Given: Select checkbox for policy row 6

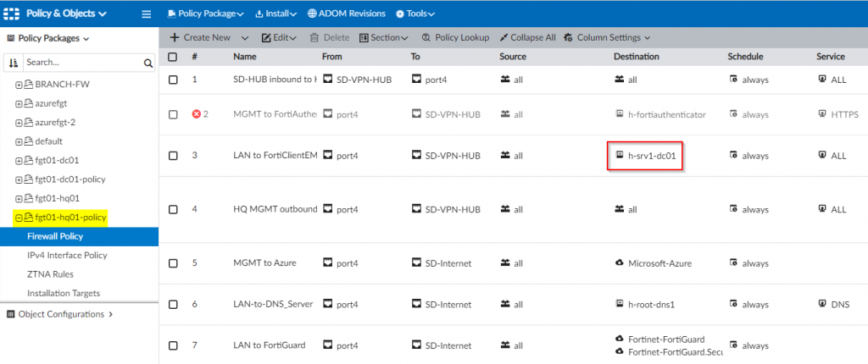Looking at the screenshot, I should [173, 303].
